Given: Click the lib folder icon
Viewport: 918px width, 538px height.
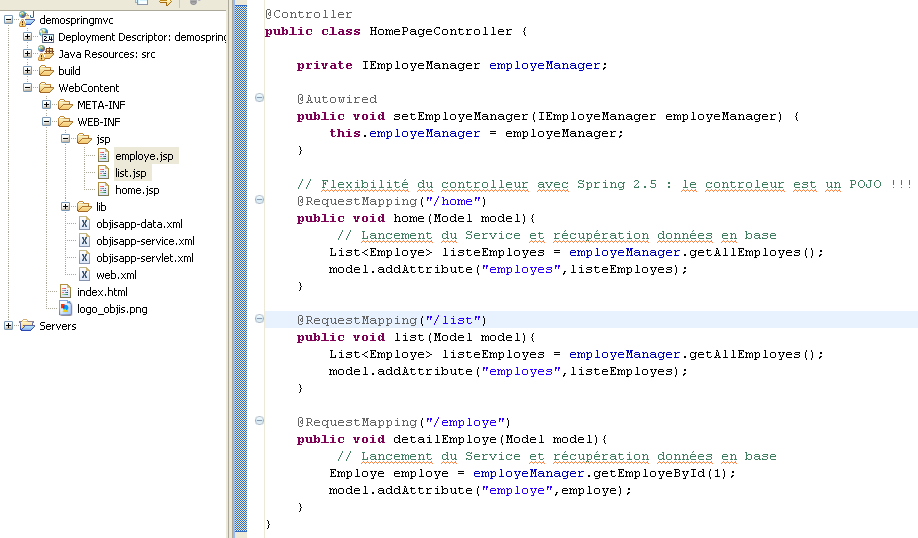Looking at the screenshot, I should [84, 207].
